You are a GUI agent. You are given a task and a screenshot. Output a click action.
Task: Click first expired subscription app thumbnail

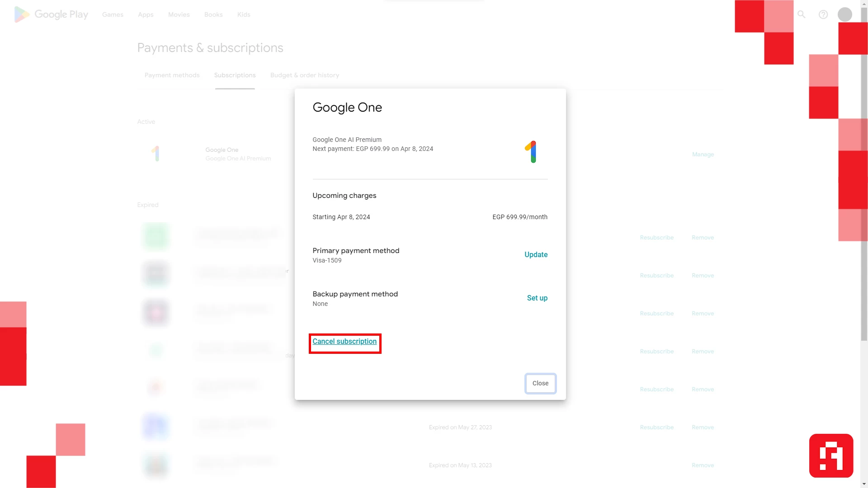pos(156,236)
